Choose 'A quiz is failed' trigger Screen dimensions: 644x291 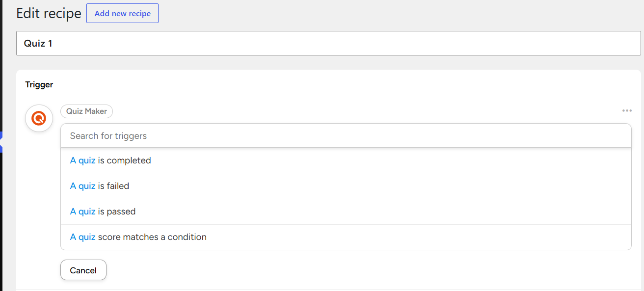pos(346,186)
